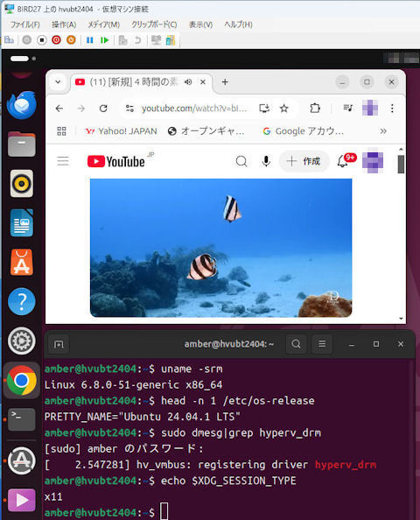The image size is (420, 520).
Task: Open the メディア(M) menu
Action: pos(103,25)
